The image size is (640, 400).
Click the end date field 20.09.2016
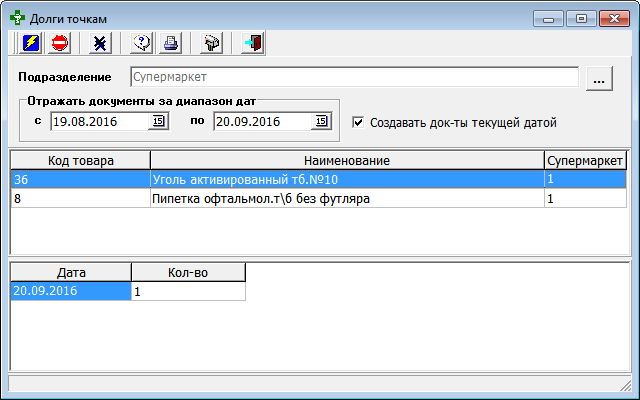[262, 121]
